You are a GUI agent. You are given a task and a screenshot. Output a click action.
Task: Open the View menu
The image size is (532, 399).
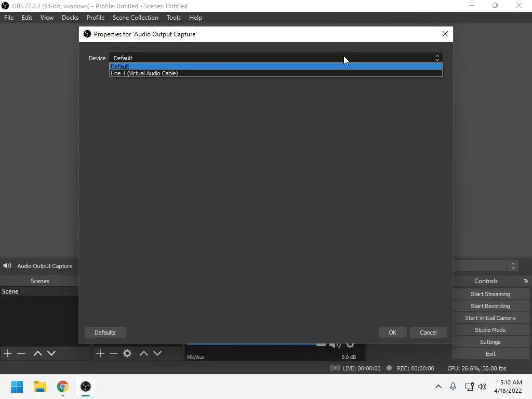[47, 18]
